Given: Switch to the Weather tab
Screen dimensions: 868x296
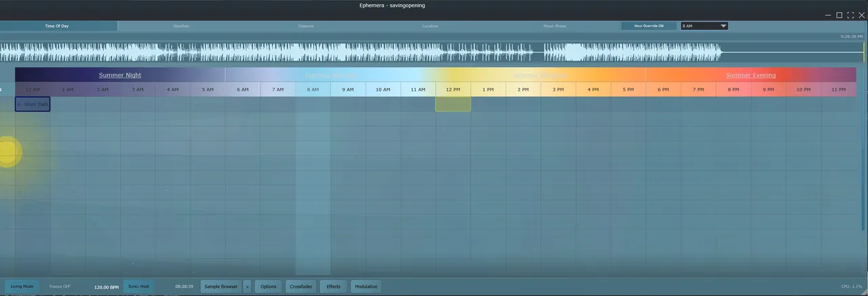Looking at the screenshot, I should (181, 26).
